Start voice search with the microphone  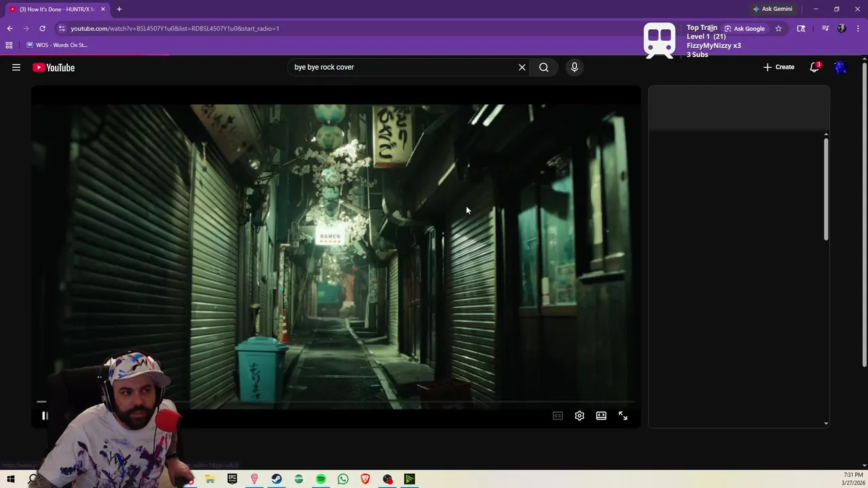click(574, 67)
